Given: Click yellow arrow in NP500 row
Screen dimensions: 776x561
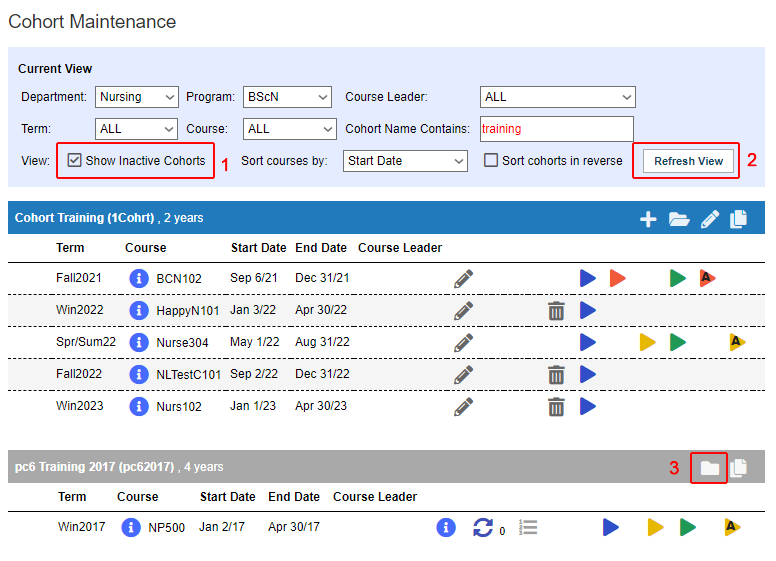Looking at the screenshot, I should coord(655,527).
